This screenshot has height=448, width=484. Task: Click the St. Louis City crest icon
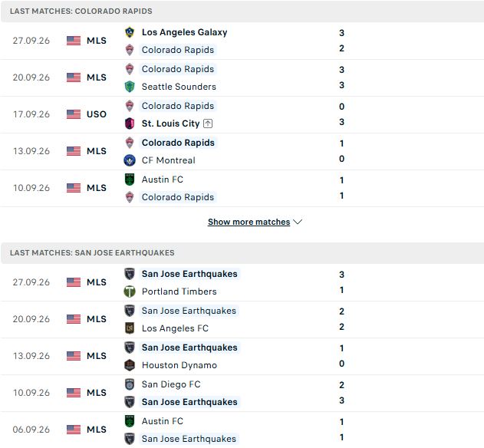coord(130,124)
